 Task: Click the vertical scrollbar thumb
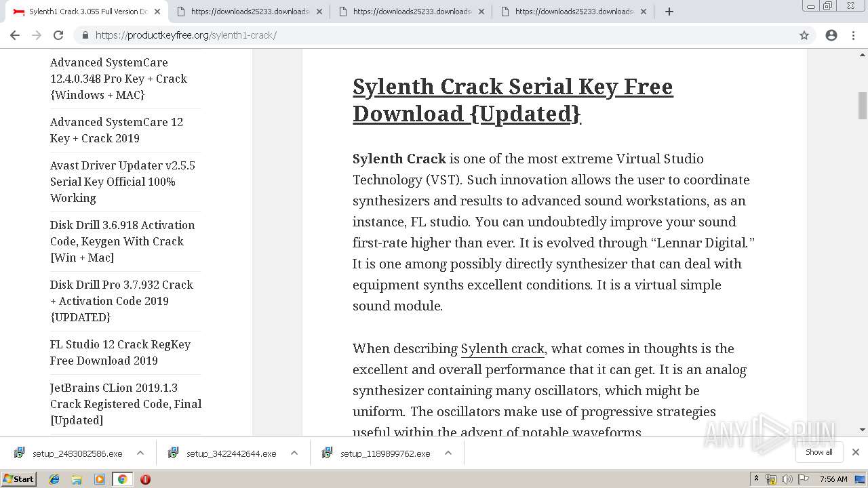(863, 106)
